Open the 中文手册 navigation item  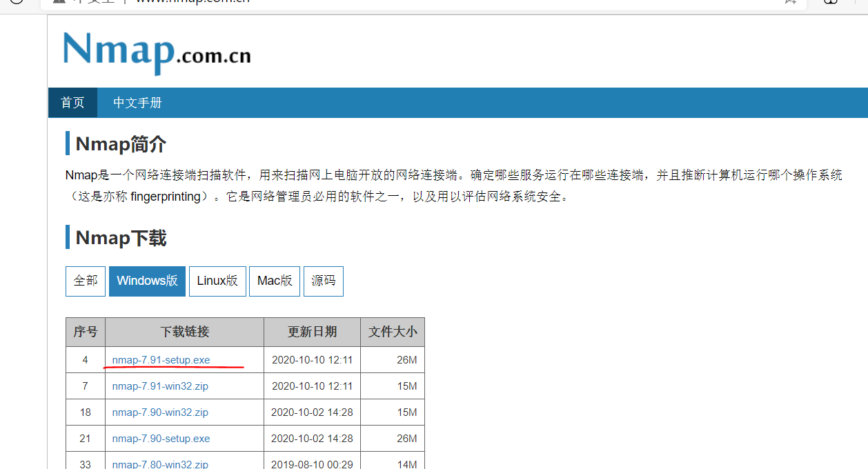[137, 103]
